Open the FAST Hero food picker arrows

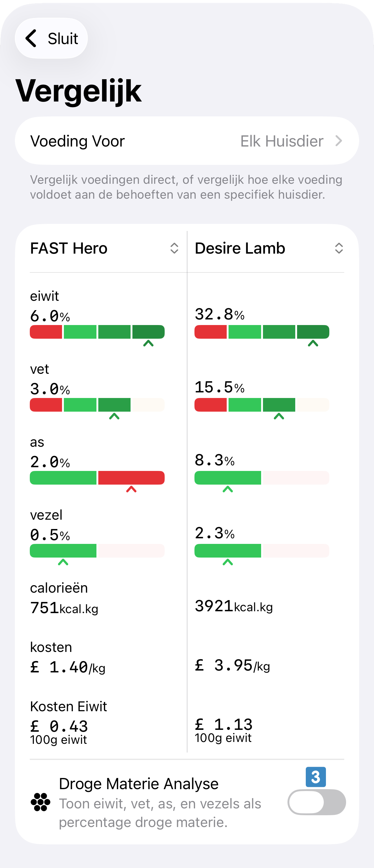coord(174,248)
